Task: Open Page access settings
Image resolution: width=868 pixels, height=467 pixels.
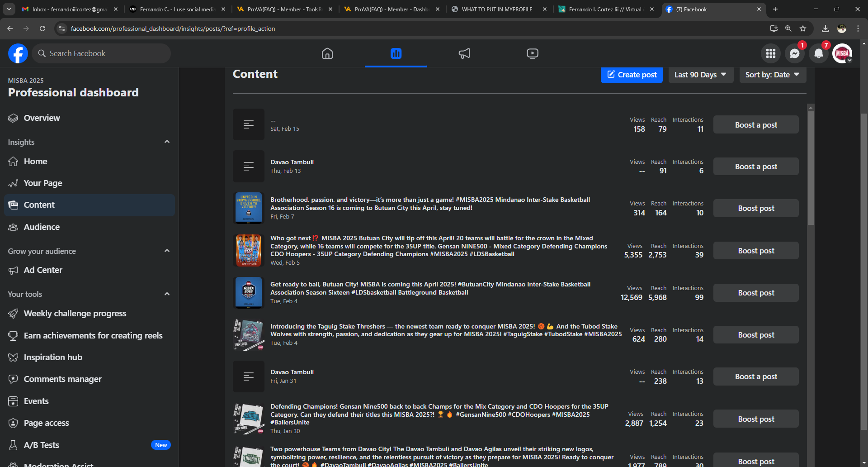Action: tap(90, 423)
